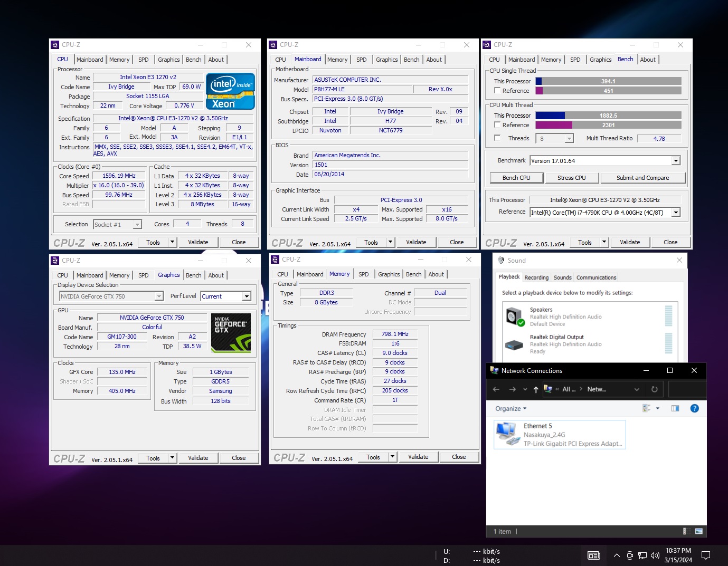Open Benchmark Version 17.01.64 dropdown
The height and width of the screenshot is (566, 728).
pos(676,161)
